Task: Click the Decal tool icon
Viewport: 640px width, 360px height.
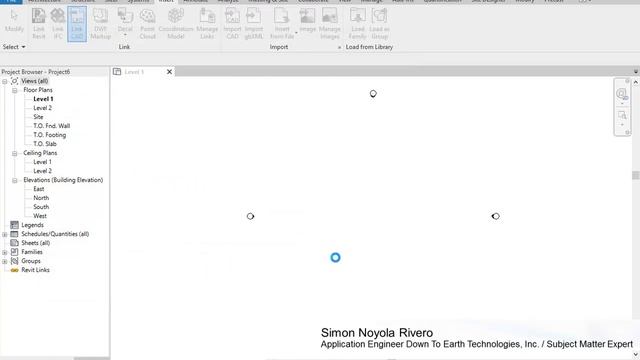Action: tap(125, 16)
